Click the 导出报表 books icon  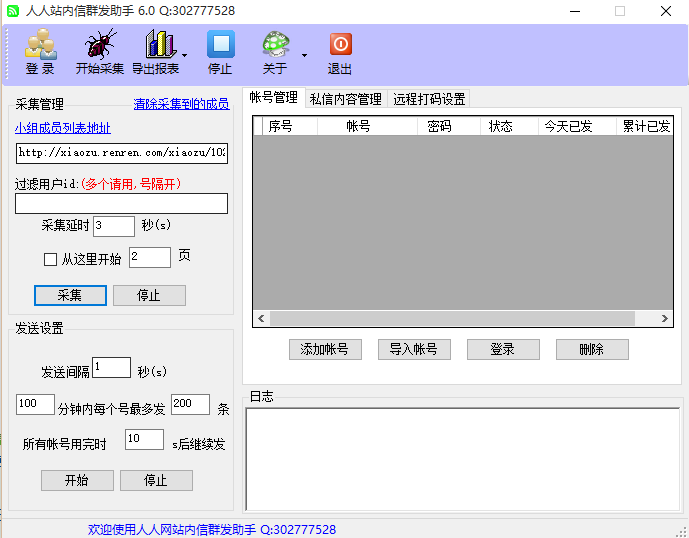(158, 46)
